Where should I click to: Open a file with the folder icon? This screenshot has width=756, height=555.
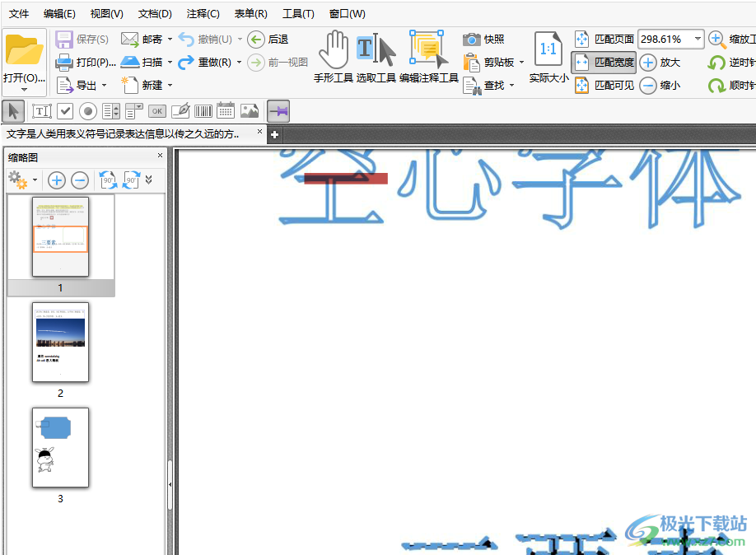(x=24, y=51)
